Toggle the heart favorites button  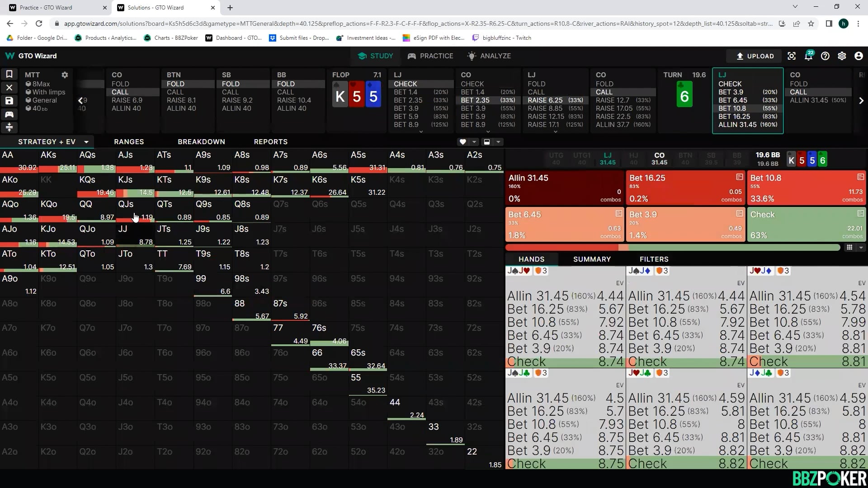[462, 142]
